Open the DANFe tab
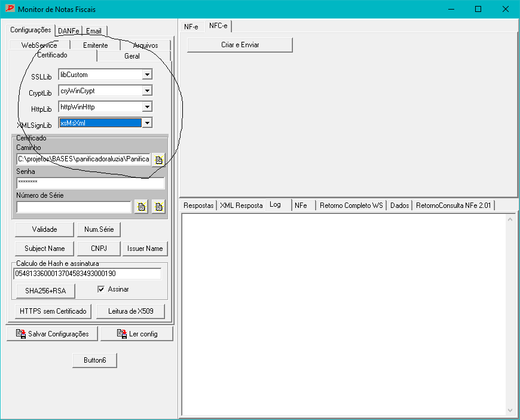This screenshot has width=520, height=420. [x=69, y=31]
